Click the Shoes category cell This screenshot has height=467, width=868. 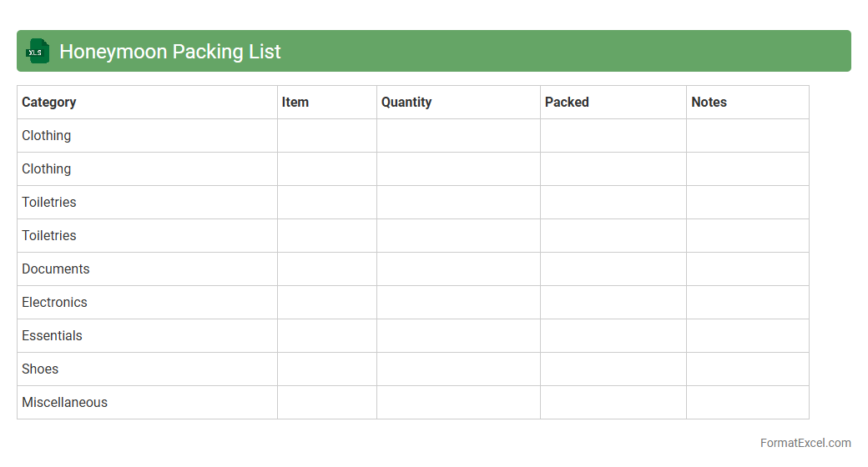[40, 369]
